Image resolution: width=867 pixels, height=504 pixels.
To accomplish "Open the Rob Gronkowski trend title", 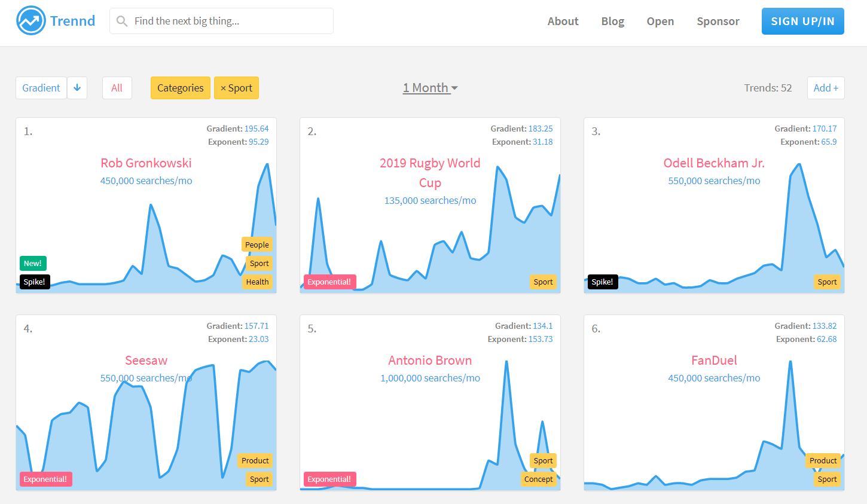I will [x=146, y=163].
